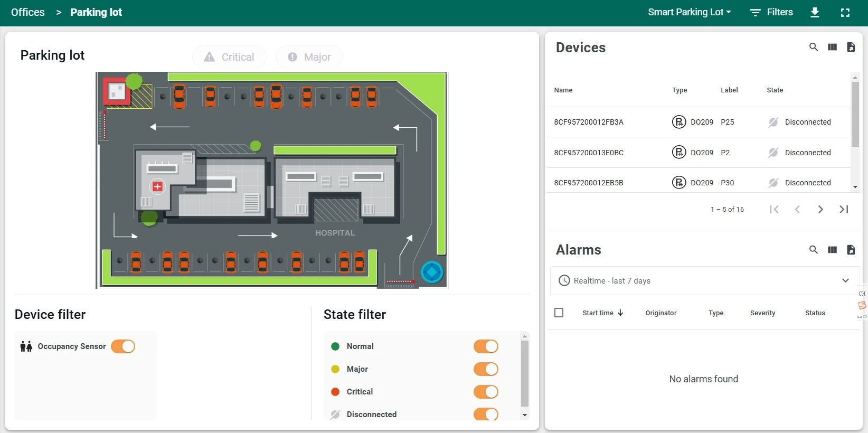Screen dimensions: 868x433
Task: Toggle off the Normal state filter
Action: [486, 346]
